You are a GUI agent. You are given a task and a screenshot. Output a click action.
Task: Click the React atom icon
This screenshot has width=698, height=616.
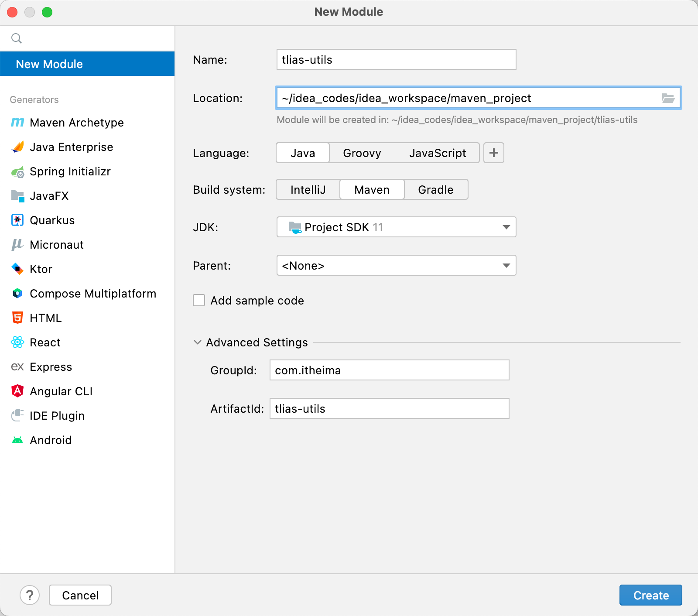pos(17,342)
